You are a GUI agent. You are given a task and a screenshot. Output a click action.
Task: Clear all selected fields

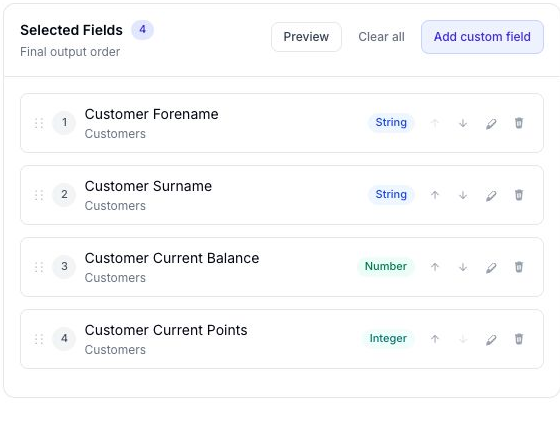[381, 37]
